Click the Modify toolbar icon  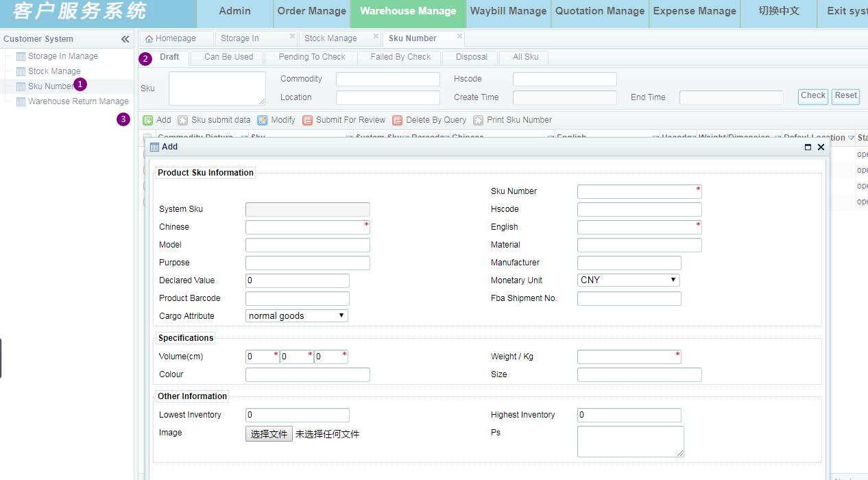tap(263, 120)
